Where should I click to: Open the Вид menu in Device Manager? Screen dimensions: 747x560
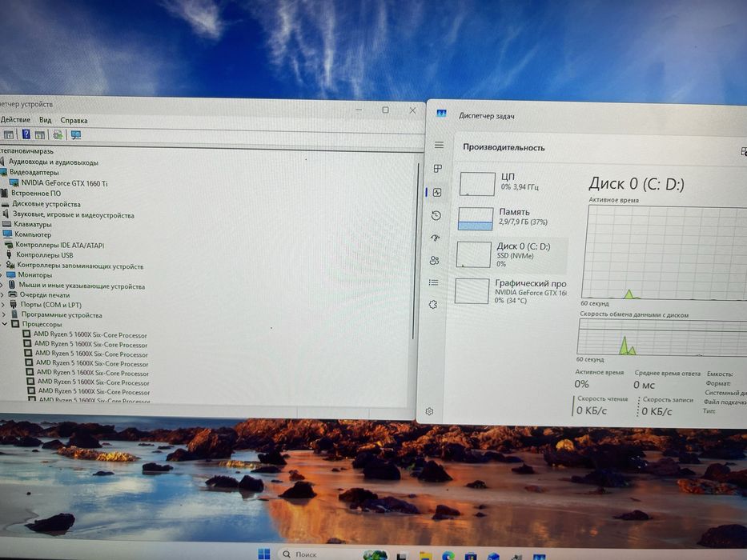(x=46, y=120)
